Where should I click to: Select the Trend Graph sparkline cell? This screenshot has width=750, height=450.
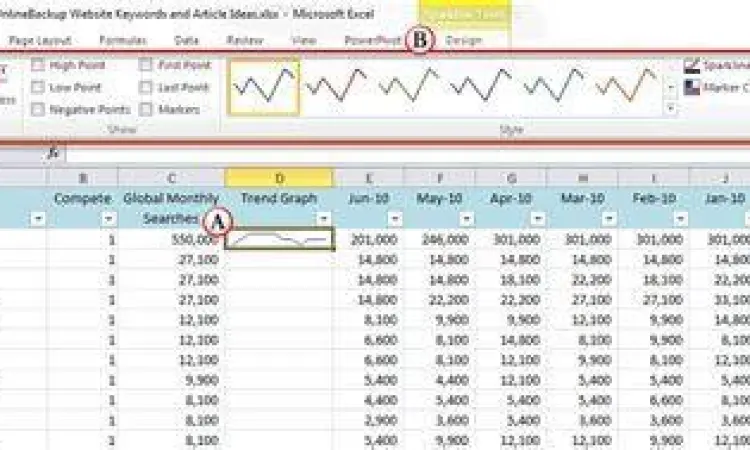tap(279, 239)
